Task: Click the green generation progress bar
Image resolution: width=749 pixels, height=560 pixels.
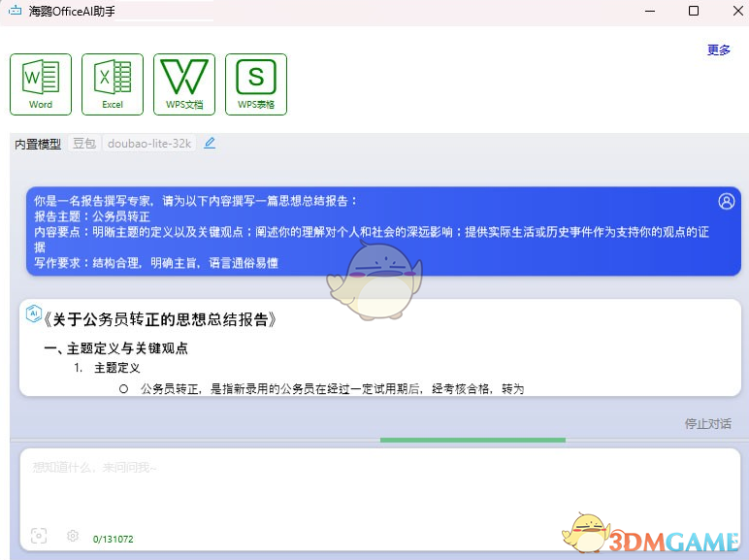Action: click(x=472, y=440)
